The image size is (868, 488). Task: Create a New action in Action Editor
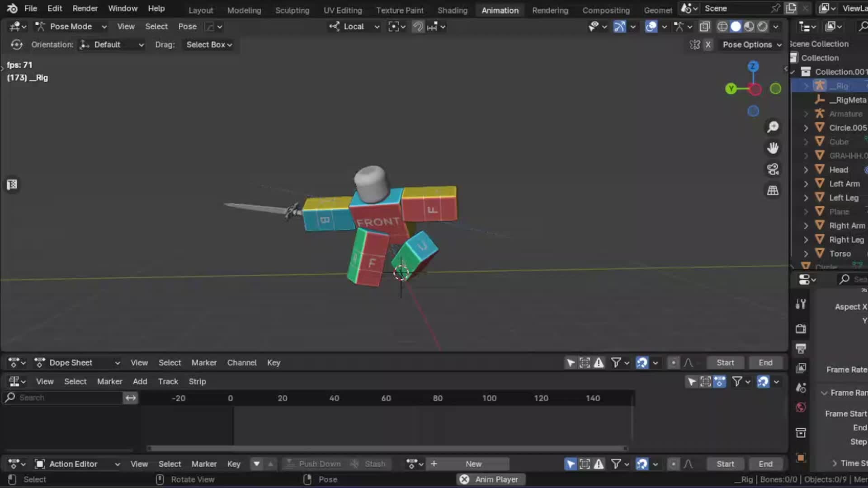pyautogui.click(x=473, y=464)
